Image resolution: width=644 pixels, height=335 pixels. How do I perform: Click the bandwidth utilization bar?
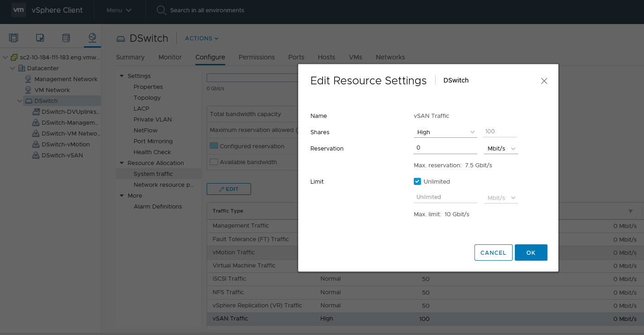(252, 78)
